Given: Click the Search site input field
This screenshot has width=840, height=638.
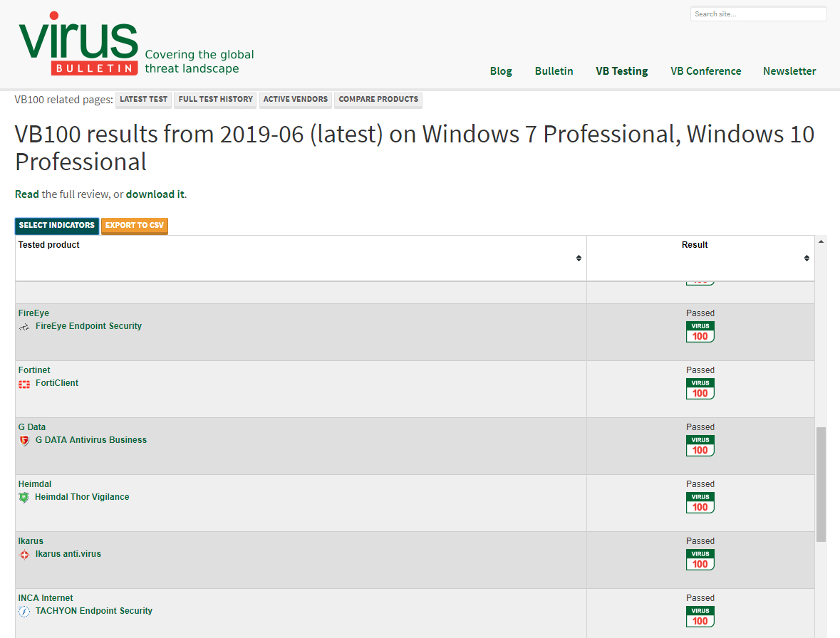Looking at the screenshot, I should pyautogui.click(x=758, y=14).
